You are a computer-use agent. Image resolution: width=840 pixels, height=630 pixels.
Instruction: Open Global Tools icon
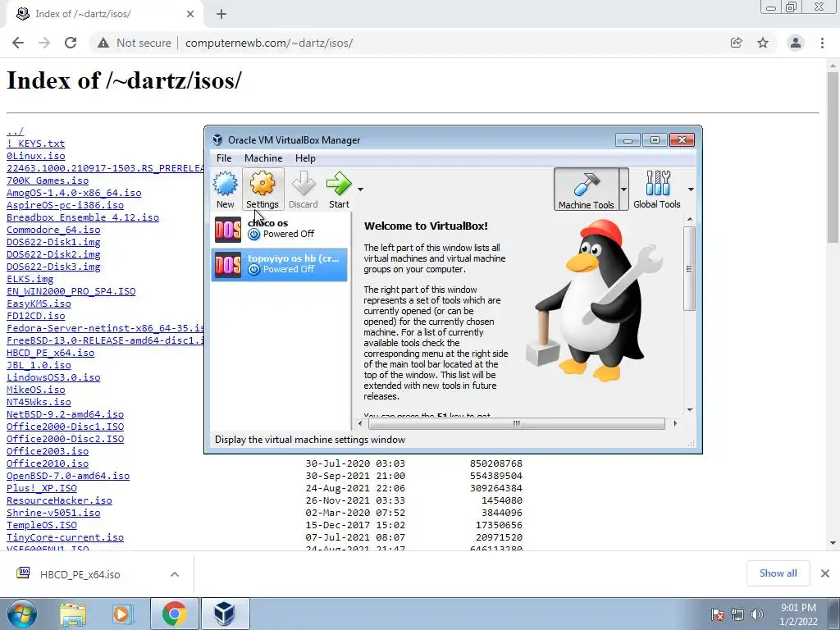click(x=657, y=189)
